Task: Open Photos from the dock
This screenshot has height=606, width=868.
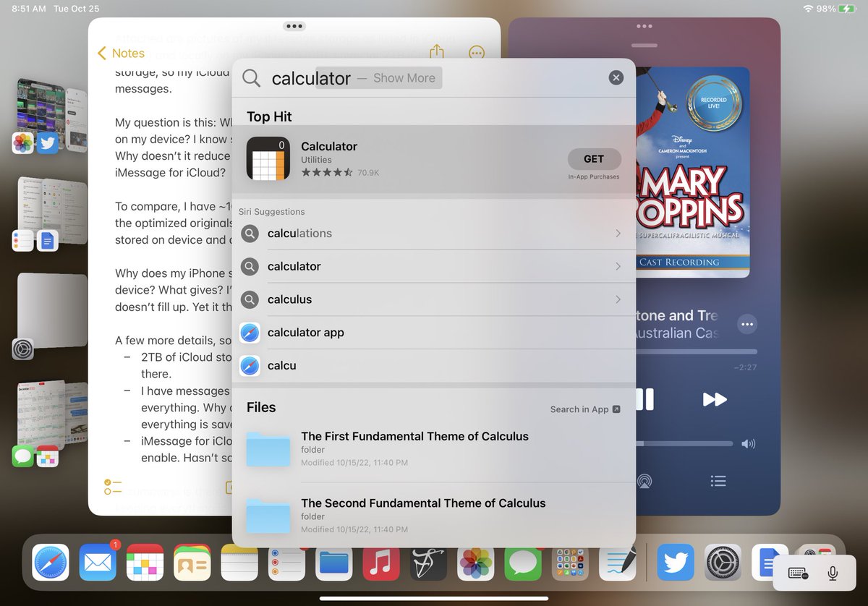Action: pyautogui.click(x=476, y=563)
